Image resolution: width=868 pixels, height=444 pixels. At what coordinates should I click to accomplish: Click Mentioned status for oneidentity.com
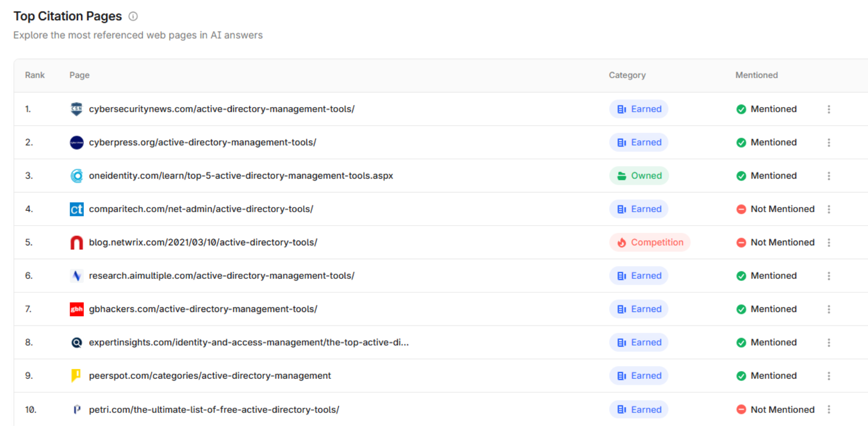coord(767,175)
